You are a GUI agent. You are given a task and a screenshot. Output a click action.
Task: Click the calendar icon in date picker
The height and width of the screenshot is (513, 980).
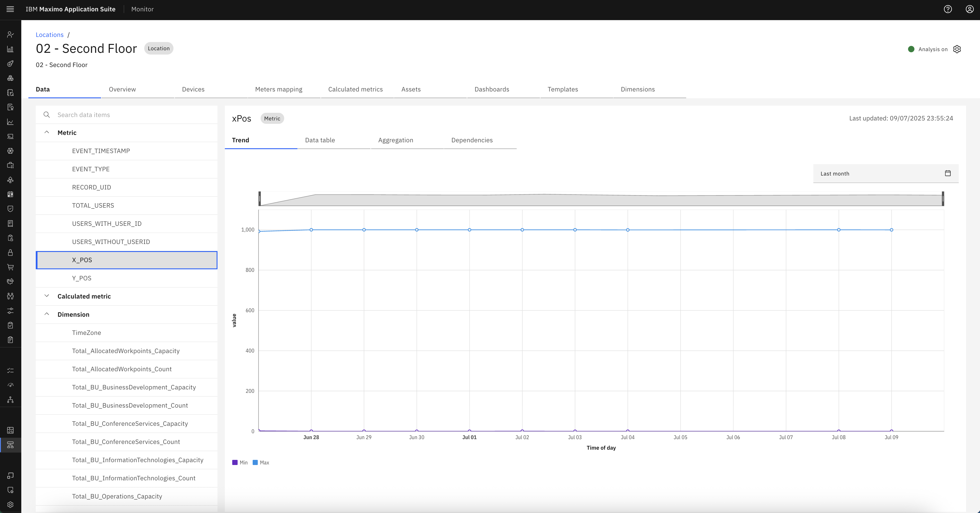click(948, 173)
